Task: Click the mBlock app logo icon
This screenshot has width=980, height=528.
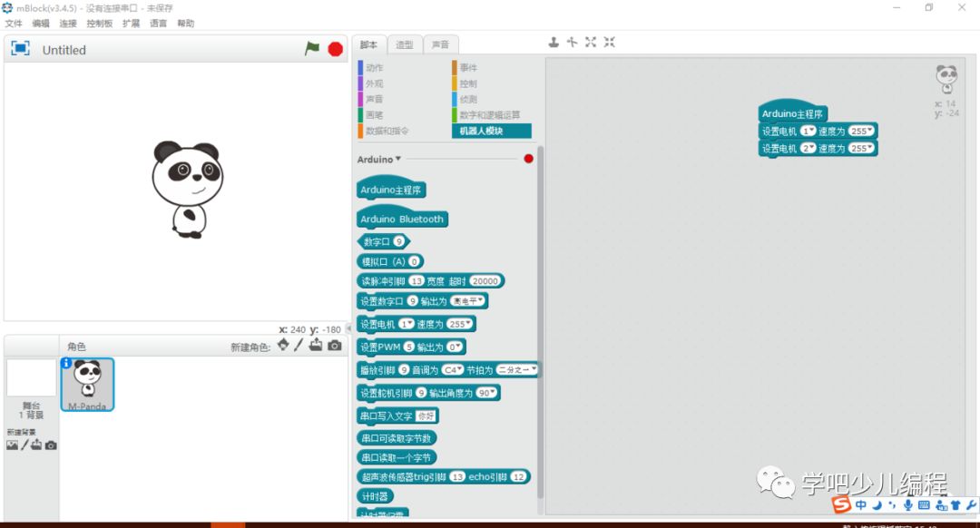Action: point(7,8)
